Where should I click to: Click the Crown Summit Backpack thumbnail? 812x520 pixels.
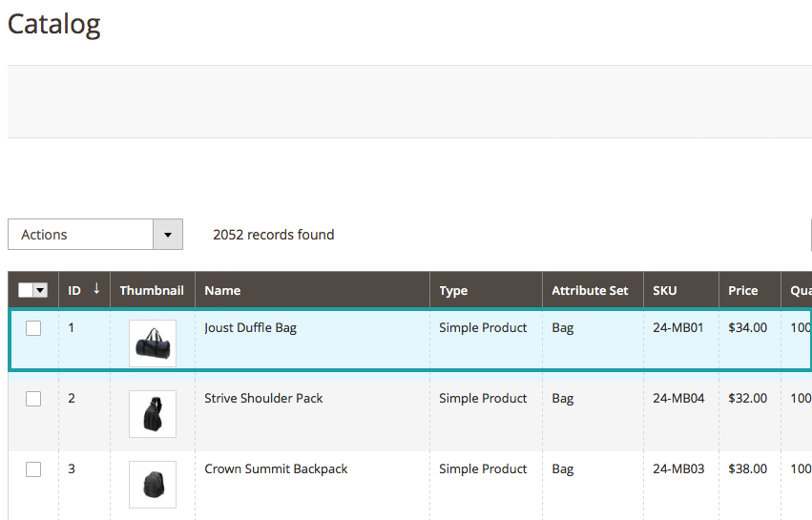coord(153,485)
